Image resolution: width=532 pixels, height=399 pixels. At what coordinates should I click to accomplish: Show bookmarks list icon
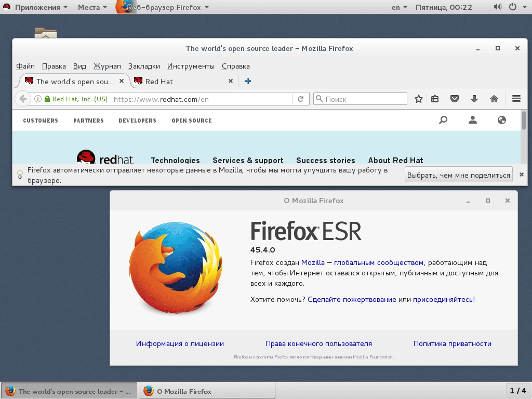[435, 99]
